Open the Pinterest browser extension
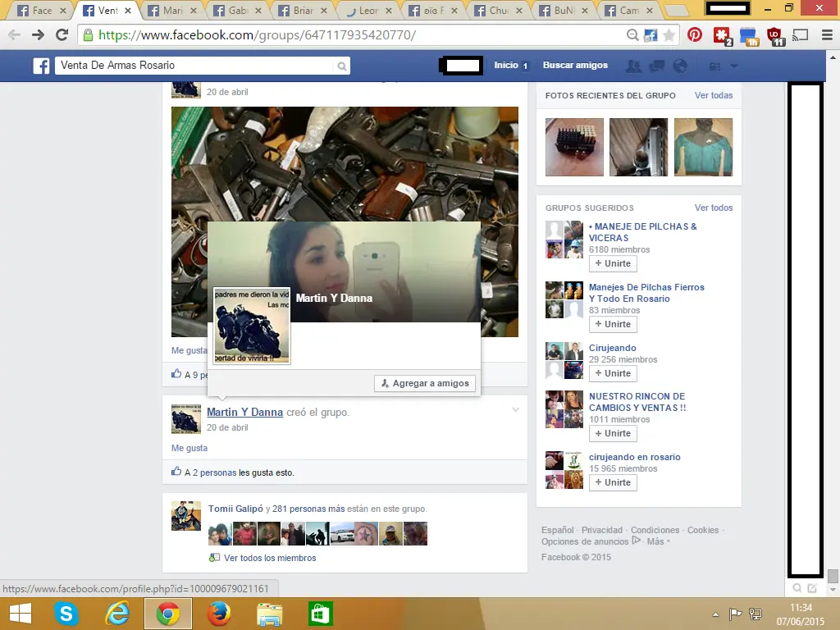 coord(693,36)
